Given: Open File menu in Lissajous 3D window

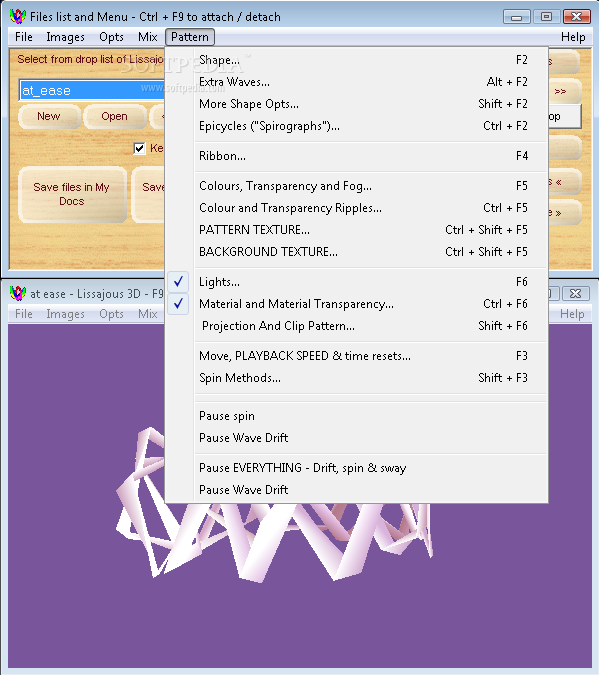Looking at the screenshot, I should point(24,314).
